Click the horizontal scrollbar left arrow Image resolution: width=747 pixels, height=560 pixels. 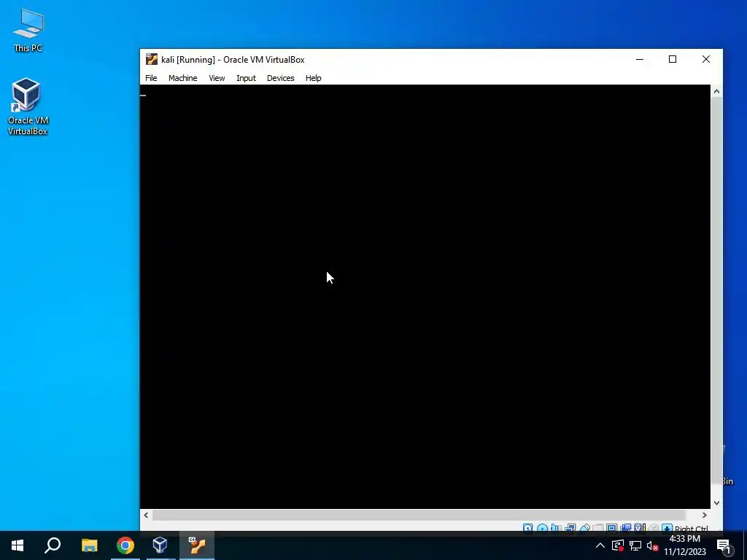(x=146, y=516)
